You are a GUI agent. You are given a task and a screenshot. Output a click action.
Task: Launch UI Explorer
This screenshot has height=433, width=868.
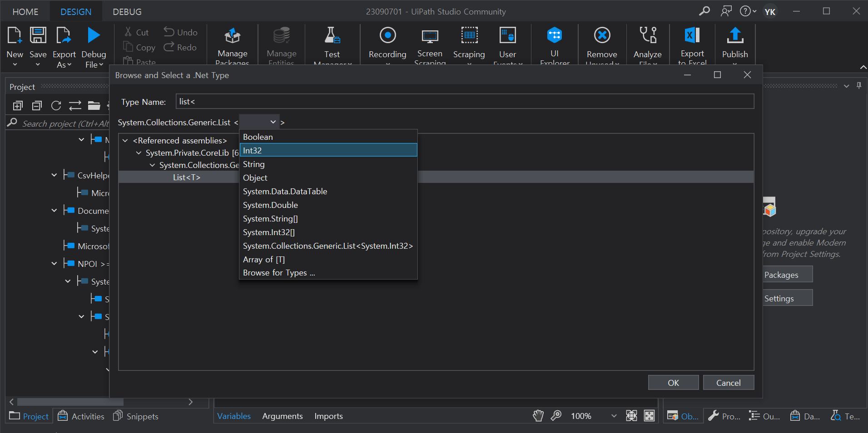(x=555, y=45)
